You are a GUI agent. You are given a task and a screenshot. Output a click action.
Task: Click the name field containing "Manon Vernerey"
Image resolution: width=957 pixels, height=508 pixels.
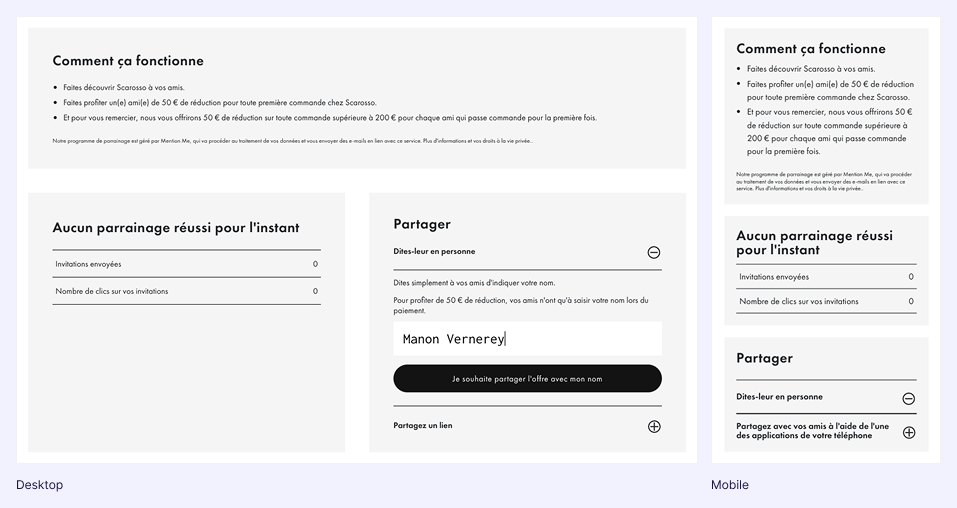point(527,339)
